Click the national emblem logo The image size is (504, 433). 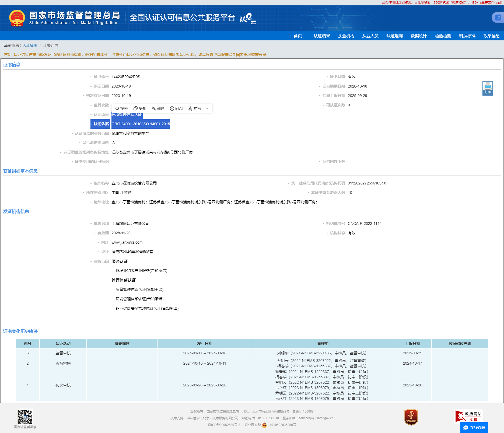click(x=17, y=18)
